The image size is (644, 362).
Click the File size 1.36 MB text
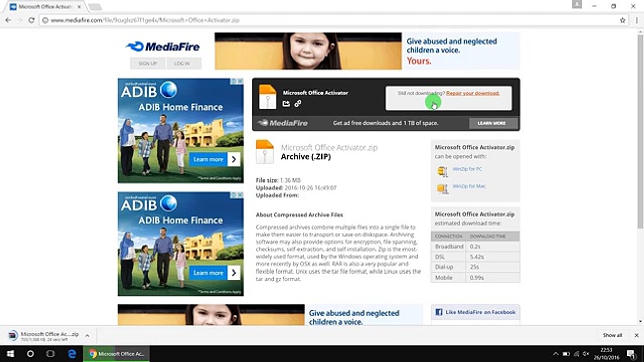tap(278, 180)
